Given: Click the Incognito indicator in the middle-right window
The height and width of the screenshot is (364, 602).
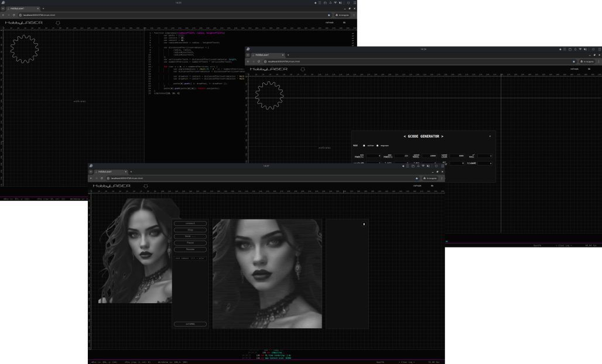Looking at the screenshot, I should pos(586,61).
